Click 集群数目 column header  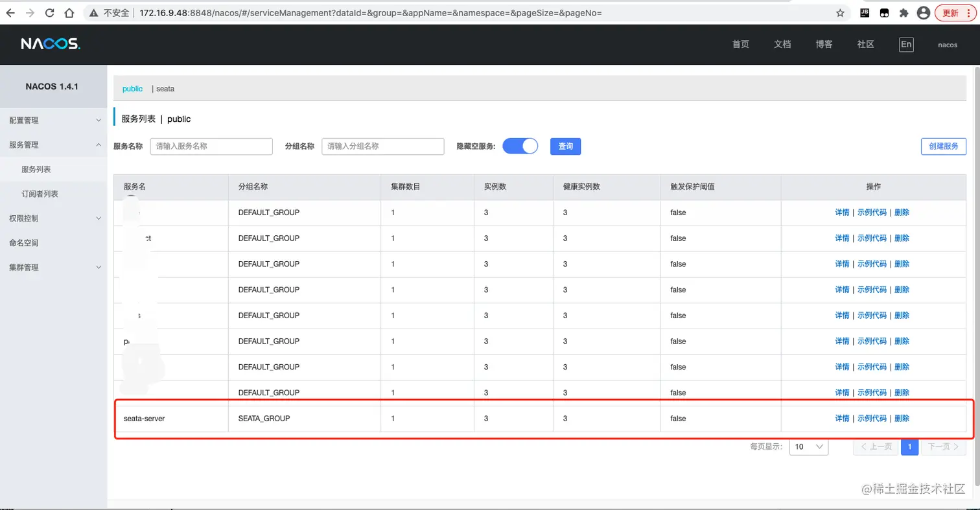click(x=406, y=187)
